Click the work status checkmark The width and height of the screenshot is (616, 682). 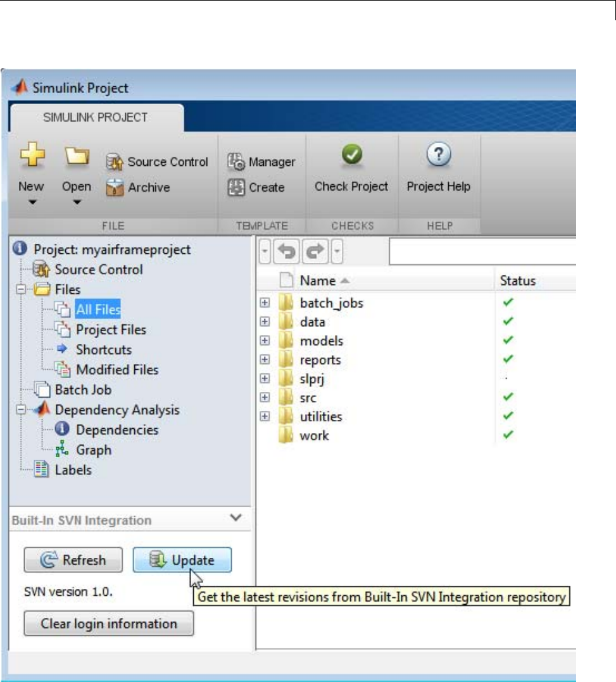click(508, 434)
